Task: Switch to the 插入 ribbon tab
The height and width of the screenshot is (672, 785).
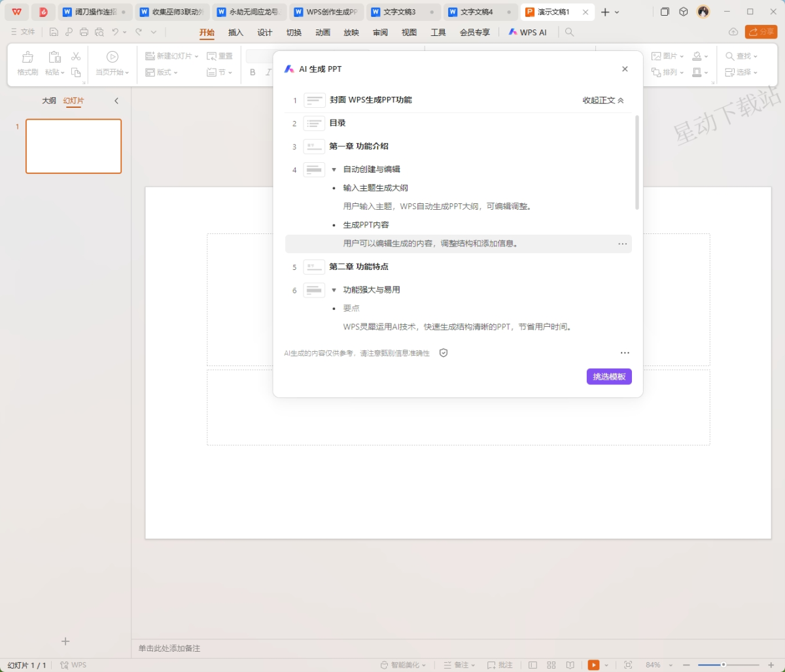Action: pos(235,32)
